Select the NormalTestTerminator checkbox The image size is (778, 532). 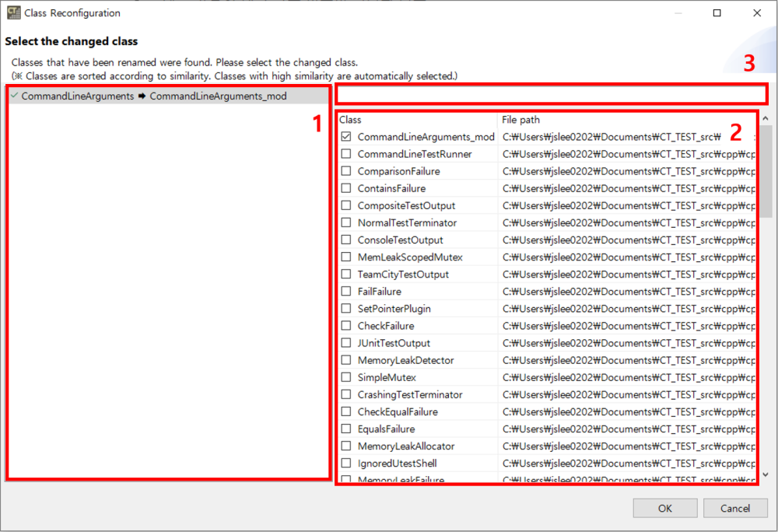[x=346, y=222]
